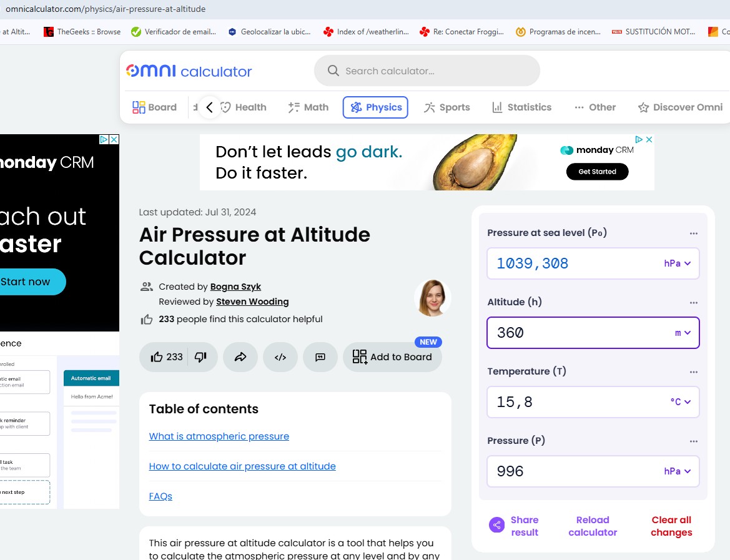Open the Board section
The image size is (730, 560).
(155, 107)
